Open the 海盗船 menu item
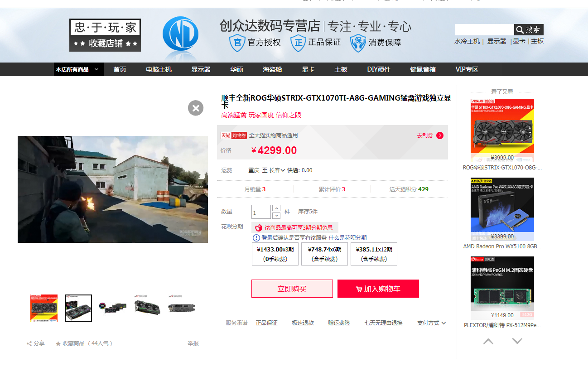Viewport: 588px width, 367px height. click(272, 69)
